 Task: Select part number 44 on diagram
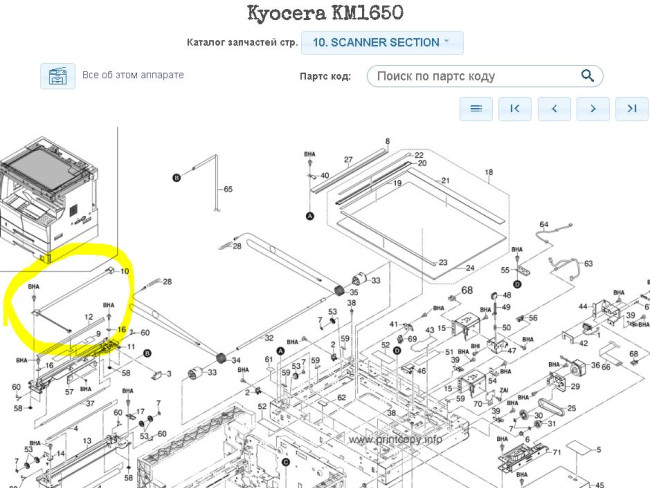[x=583, y=306]
